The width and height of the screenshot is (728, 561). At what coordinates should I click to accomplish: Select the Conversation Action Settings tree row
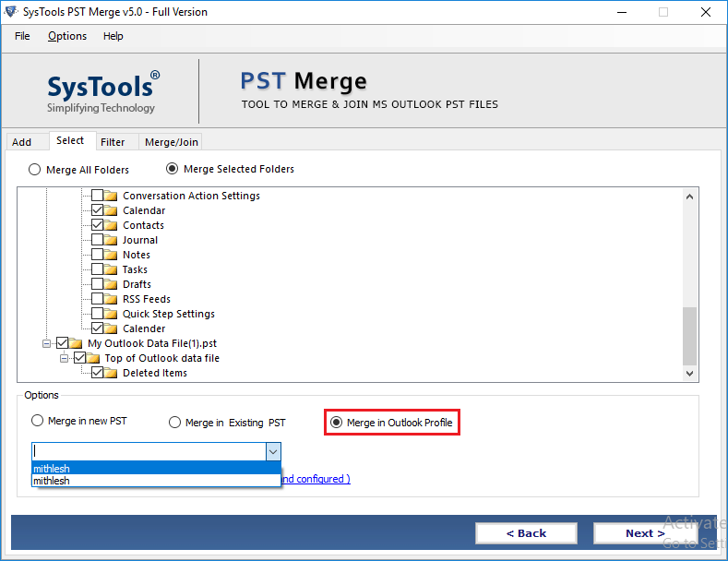(x=191, y=196)
